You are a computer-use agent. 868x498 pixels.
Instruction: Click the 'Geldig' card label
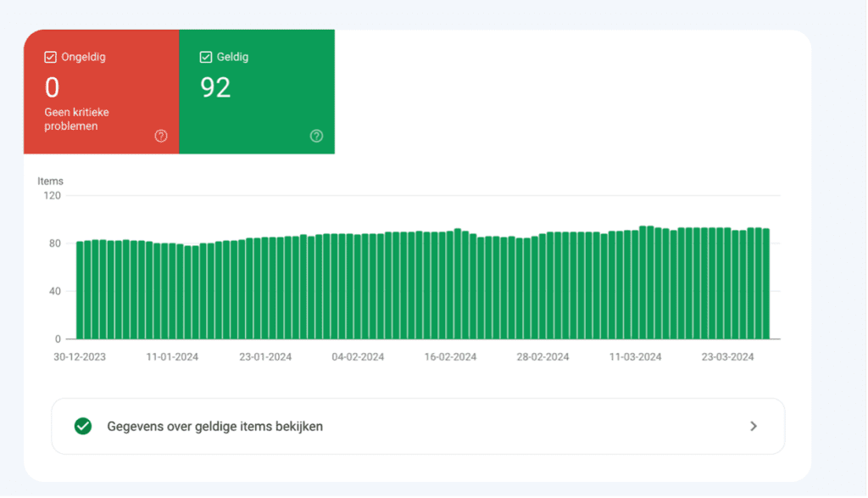tap(232, 57)
